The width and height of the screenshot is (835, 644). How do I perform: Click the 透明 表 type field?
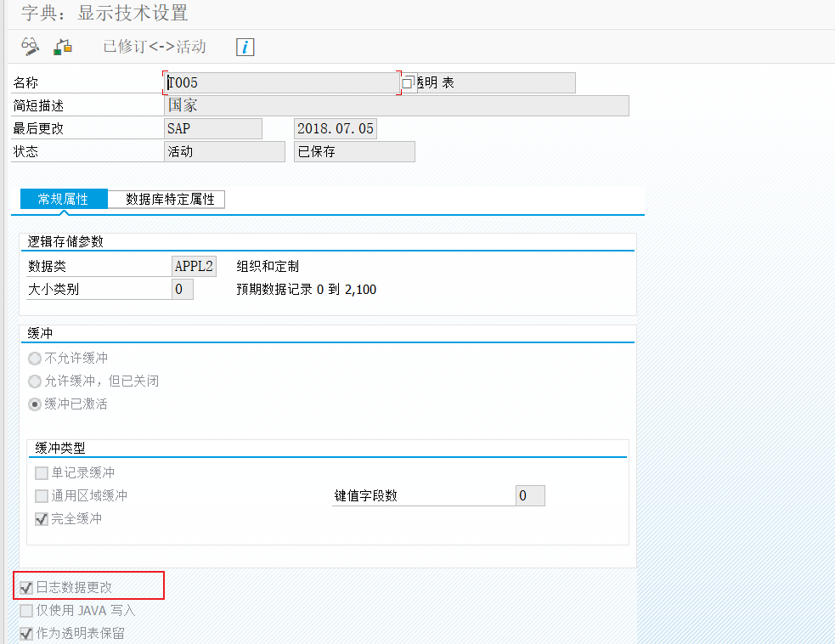point(495,82)
